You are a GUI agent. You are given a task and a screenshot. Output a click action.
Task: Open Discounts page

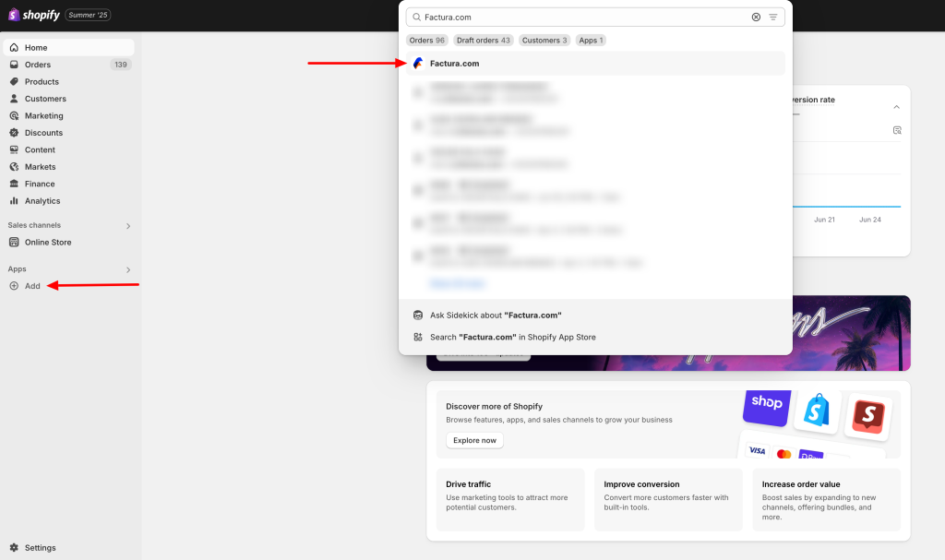[x=68, y=133]
